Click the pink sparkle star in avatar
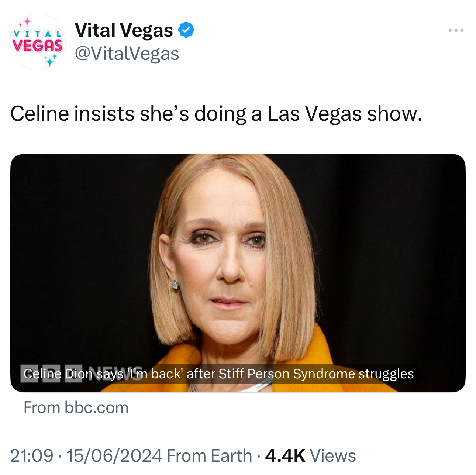476x475 pixels. pos(26,23)
